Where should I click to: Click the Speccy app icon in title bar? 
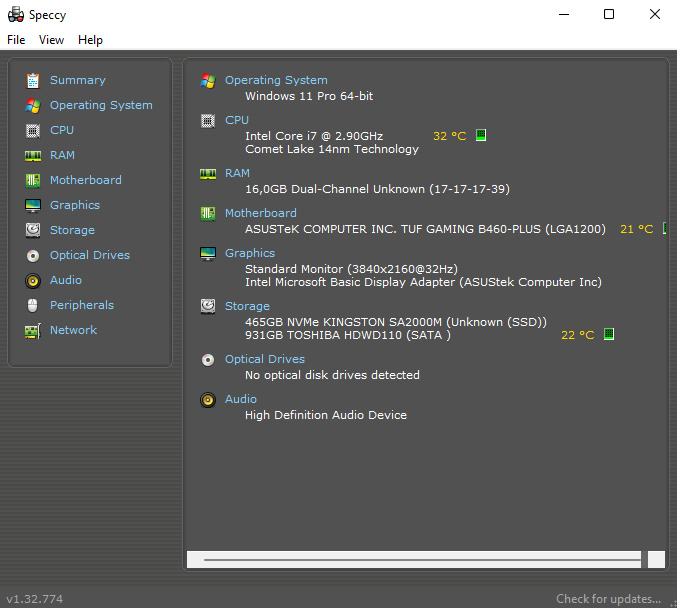tap(16, 15)
